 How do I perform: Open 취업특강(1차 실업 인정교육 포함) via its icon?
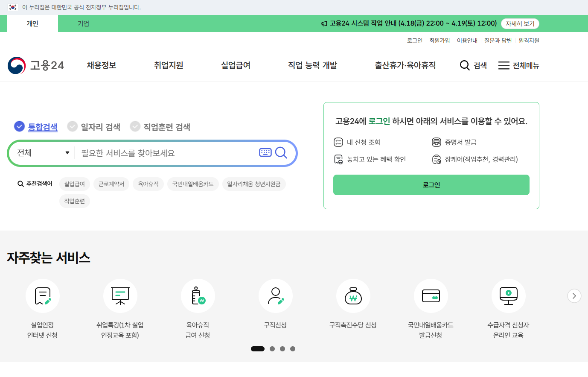[120, 295]
